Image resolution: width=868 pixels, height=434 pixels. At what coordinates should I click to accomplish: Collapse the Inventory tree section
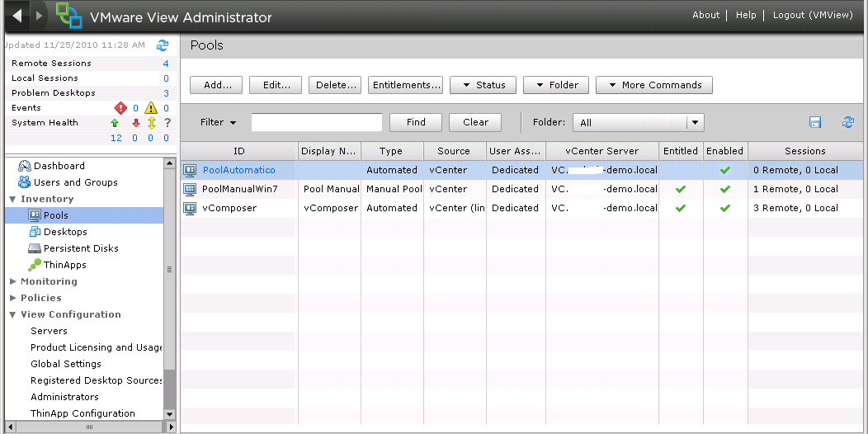[12, 200]
